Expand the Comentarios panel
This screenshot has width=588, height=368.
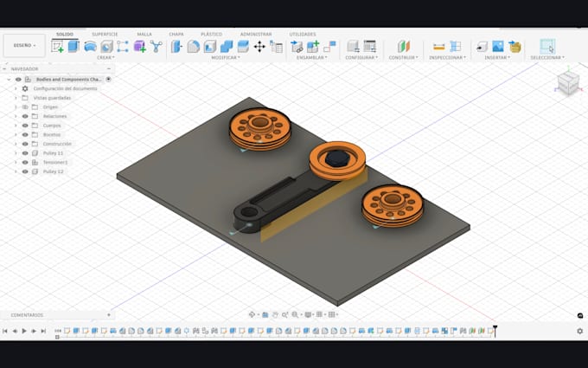click(109, 315)
